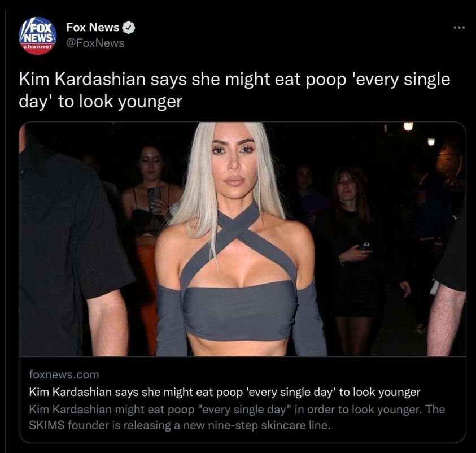Click the gray card description mentioning SKIMS
This screenshot has height=453, width=476.
click(x=237, y=417)
